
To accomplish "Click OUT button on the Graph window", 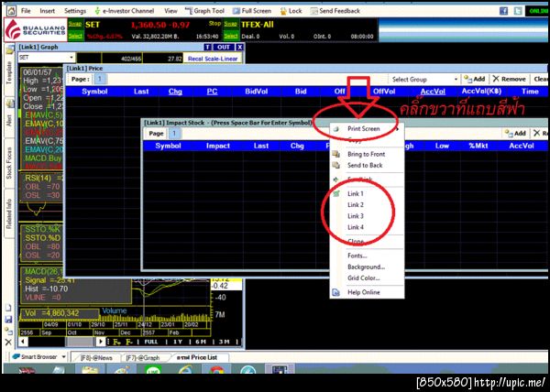I will coord(224,47).
